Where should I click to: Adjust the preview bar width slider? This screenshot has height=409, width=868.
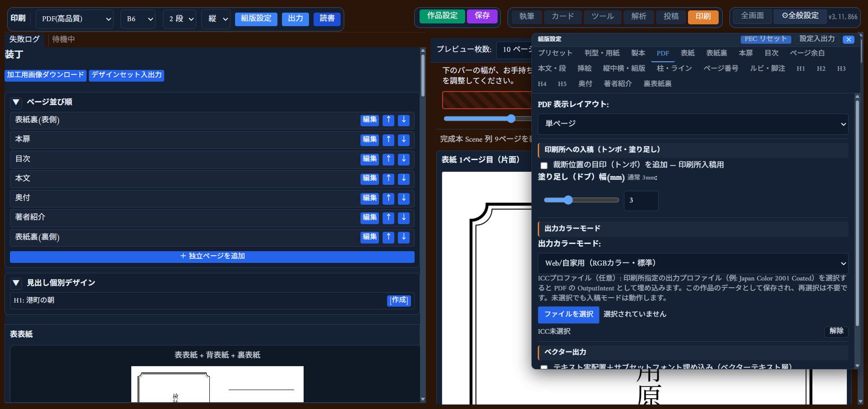pos(487,119)
